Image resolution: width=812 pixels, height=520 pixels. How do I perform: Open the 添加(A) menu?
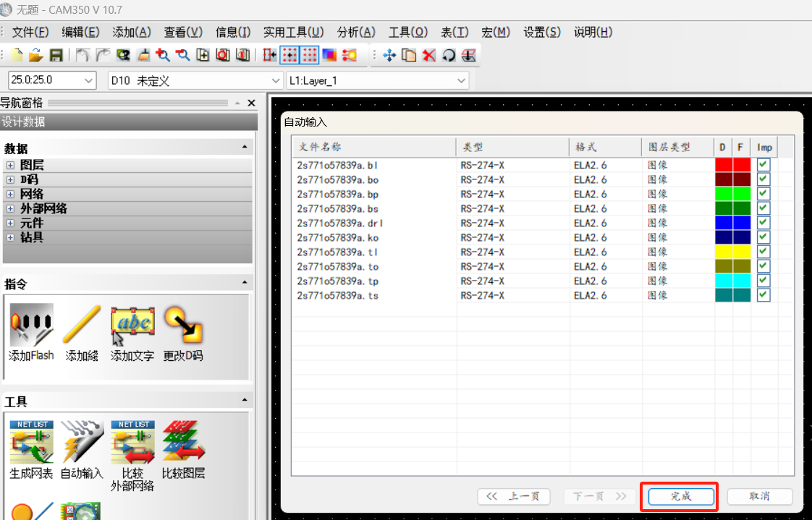132,32
